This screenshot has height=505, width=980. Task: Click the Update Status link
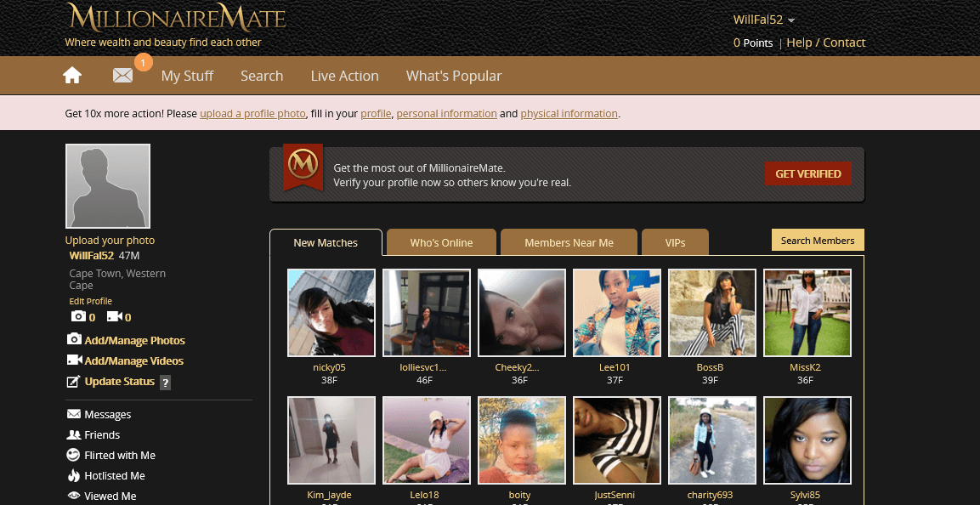tap(119, 381)
